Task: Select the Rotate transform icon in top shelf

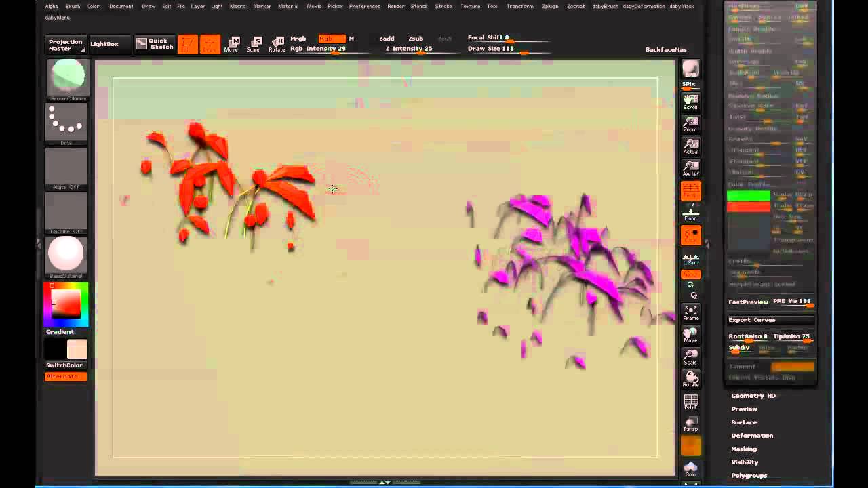Action: tap(277, 45)
